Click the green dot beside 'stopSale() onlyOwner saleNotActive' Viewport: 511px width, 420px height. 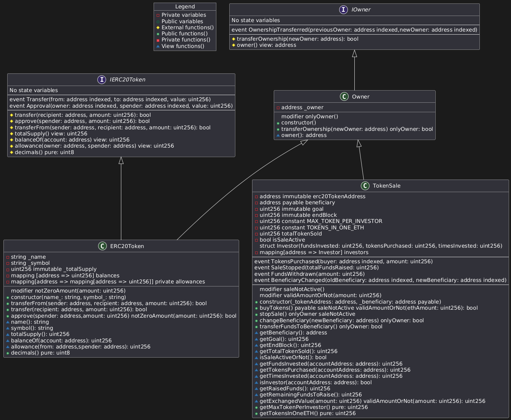coord(256,314)
